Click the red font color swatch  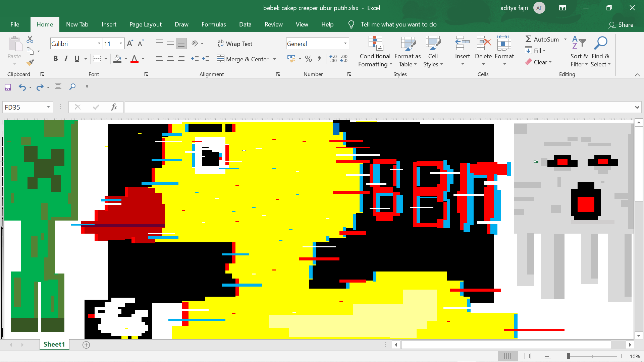coord(135,59)
